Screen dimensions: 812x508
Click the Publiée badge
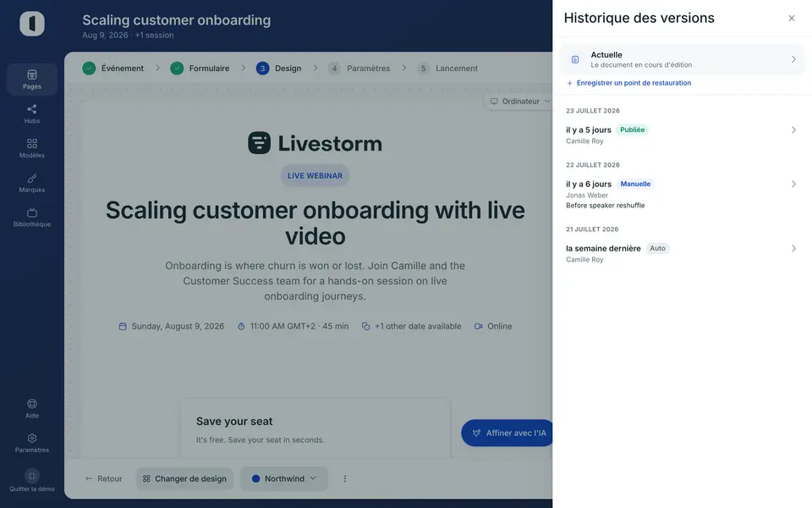tap(633, 130)
